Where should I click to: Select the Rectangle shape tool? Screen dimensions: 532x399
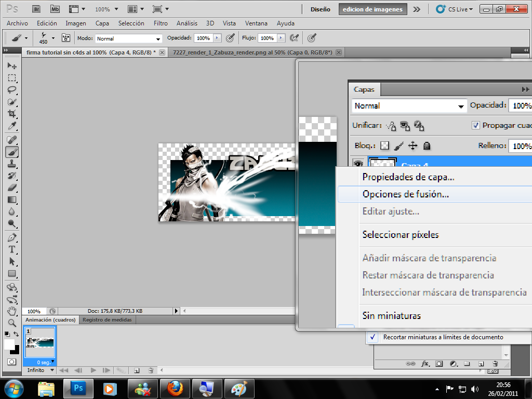(x=12, y=273)
